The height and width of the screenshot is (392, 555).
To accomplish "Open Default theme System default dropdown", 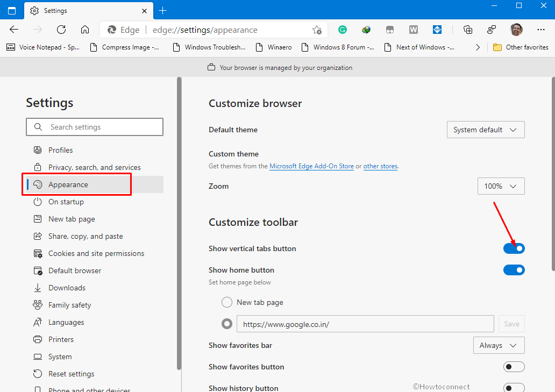I will click(486, 130).
